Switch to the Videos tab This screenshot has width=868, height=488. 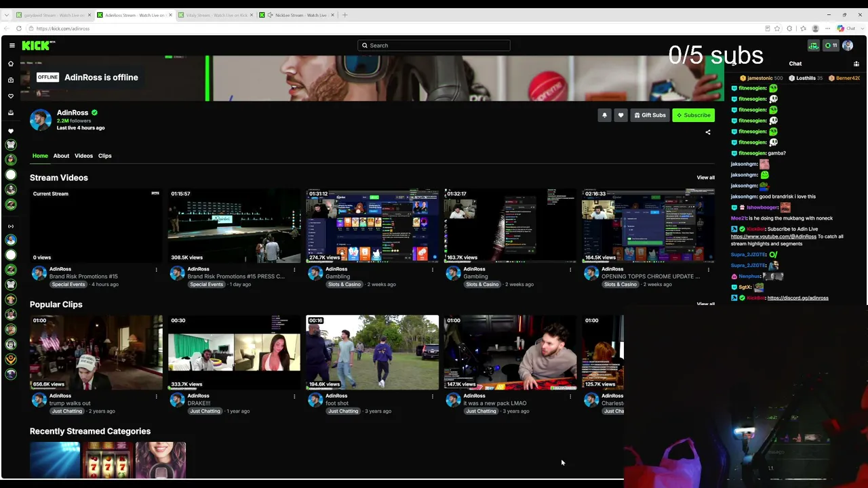click(x=83, y=156)
